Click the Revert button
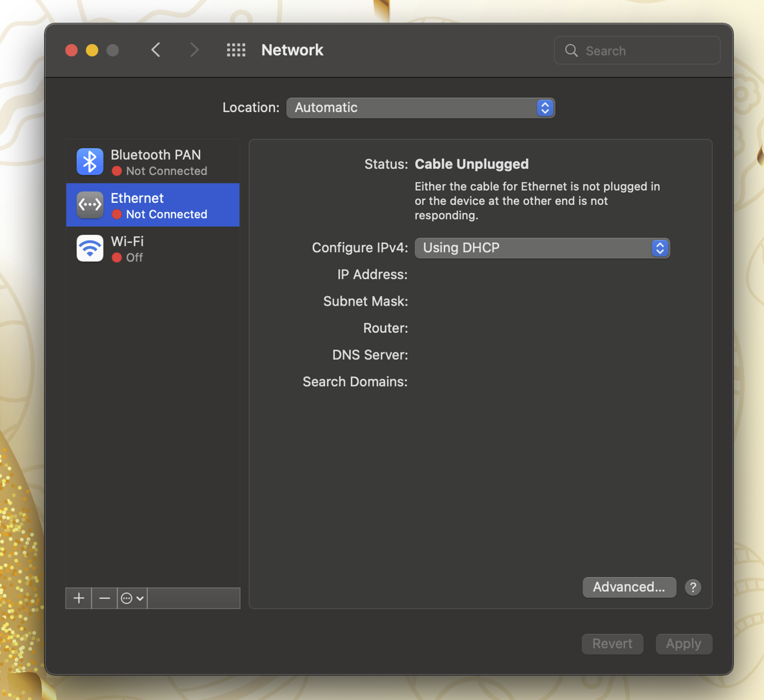Screen dimensions: 764x700 (x=612, y=644)
